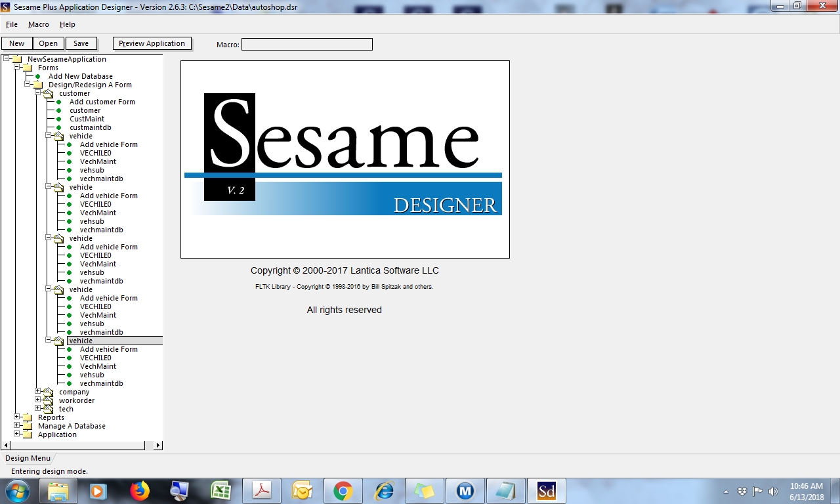
Task: Click the Application folder icon
Action: (27, 434)
